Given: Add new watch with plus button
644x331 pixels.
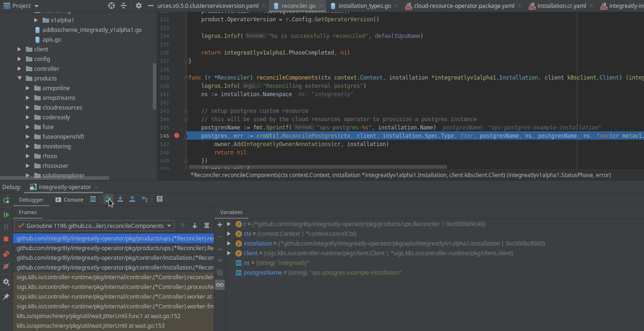Looking at the screenshot, I should (220, 225).
